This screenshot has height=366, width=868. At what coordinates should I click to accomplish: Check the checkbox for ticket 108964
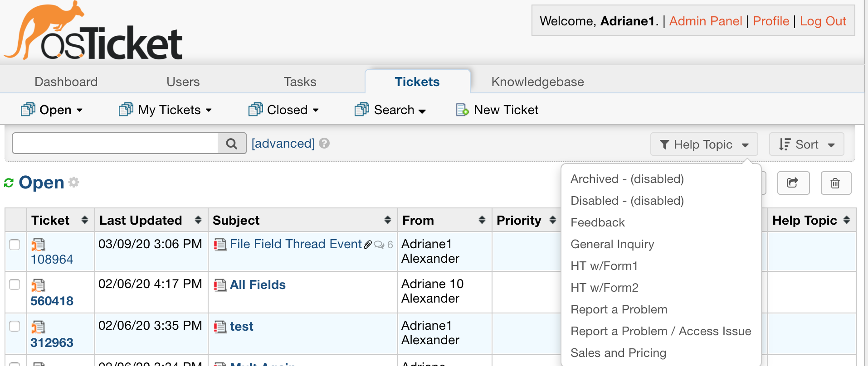[15, 245]
